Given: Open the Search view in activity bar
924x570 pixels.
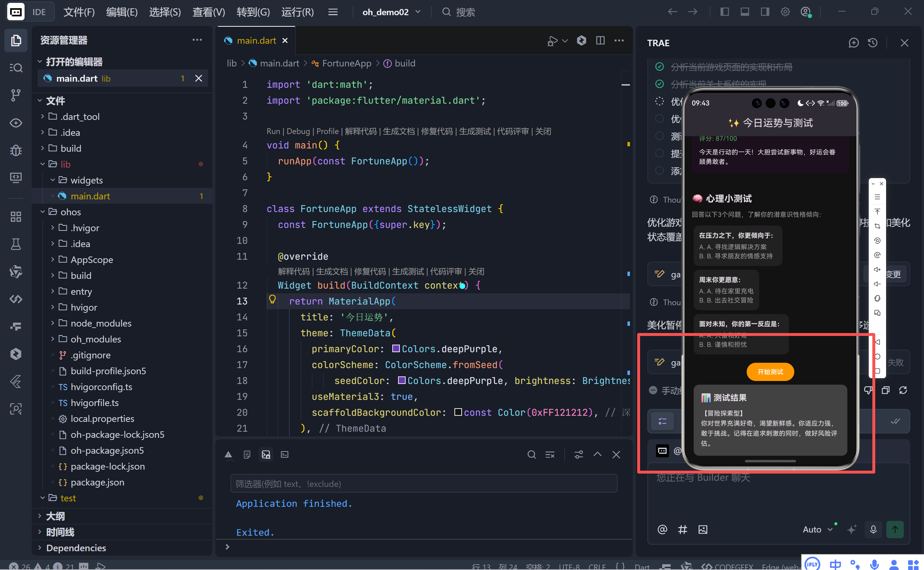Looking at the screenshot, I should (x=16, y=68).
